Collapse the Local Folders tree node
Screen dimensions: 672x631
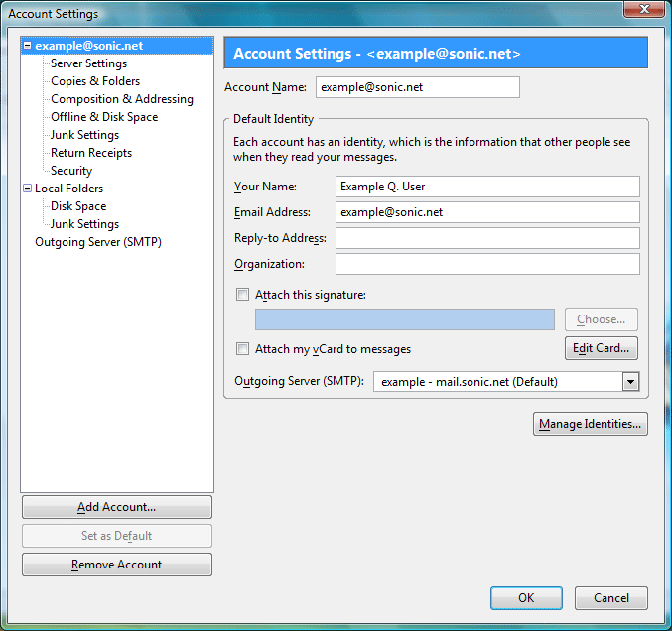[x=27, y=189]
